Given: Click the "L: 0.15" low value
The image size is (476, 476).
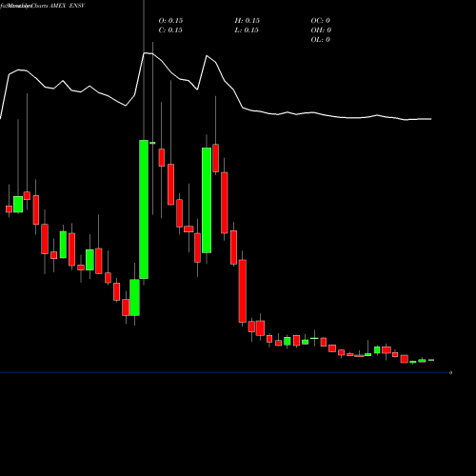Looking at the screenshot, I should (x=247, y=30).
